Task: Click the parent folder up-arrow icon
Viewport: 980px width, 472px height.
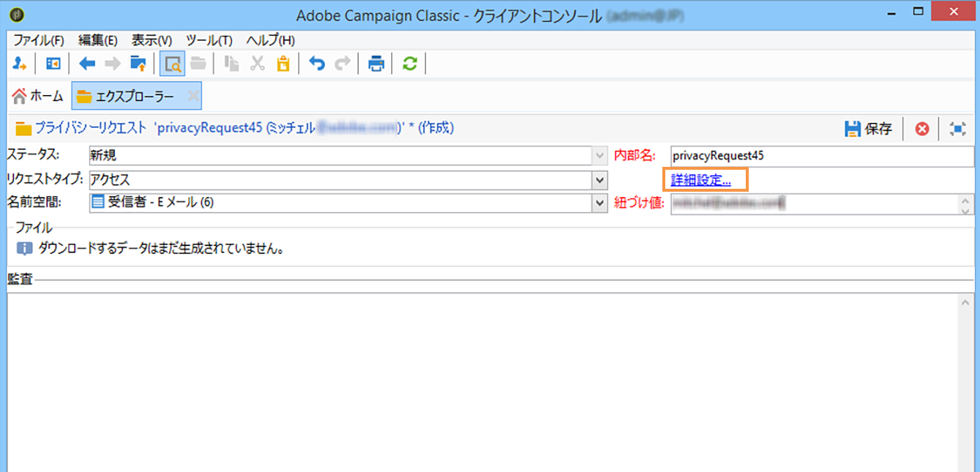Action: pyautogui.click(x=138, y=64)
